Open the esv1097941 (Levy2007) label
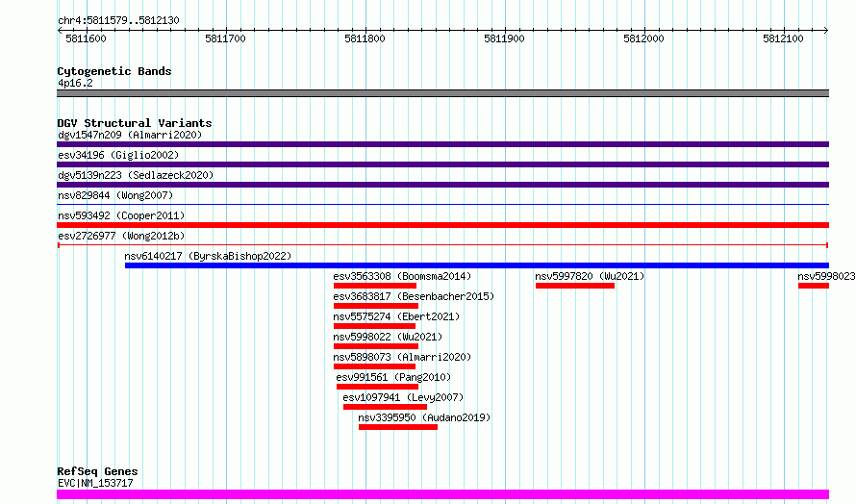This screenshot has width=856, height=504. pos(403,397)
